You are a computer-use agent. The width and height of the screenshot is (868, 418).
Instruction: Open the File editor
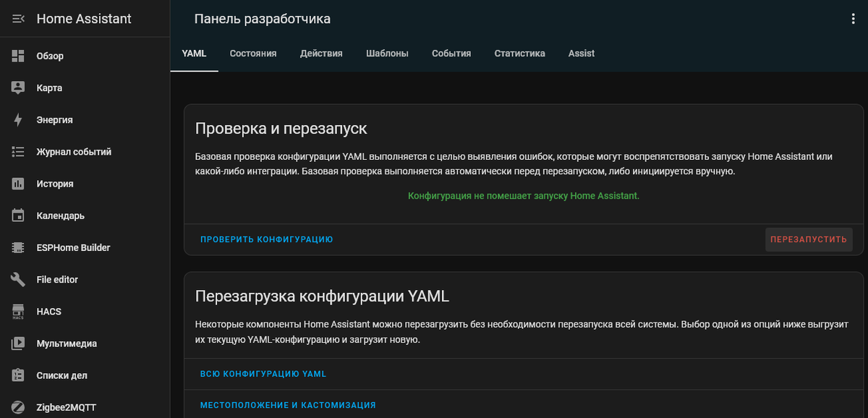(x=58, y=279)
